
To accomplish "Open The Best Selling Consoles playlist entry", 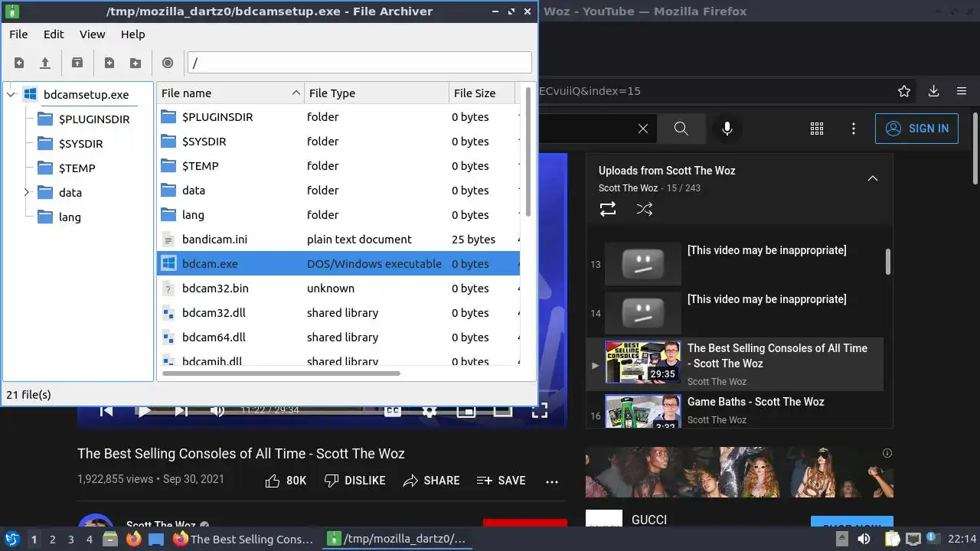I will [734, 364].
